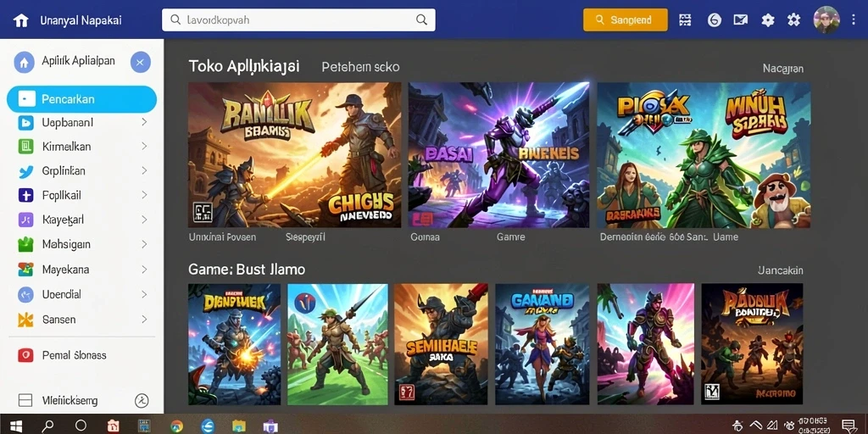Expand the Kirmelkan sidebar chevron
Image resolution: width=868 pixels, height=434 pixels.
pos(144,147)
